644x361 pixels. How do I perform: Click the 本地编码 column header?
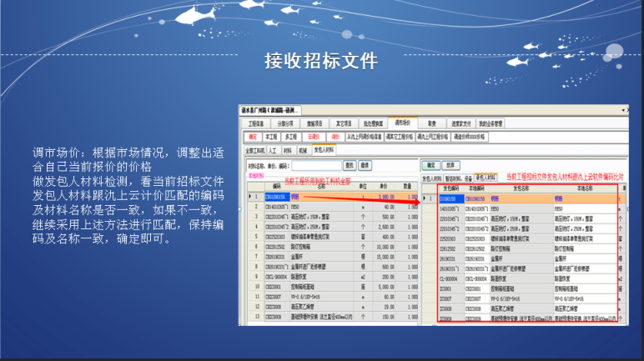(x=476, y=188)
